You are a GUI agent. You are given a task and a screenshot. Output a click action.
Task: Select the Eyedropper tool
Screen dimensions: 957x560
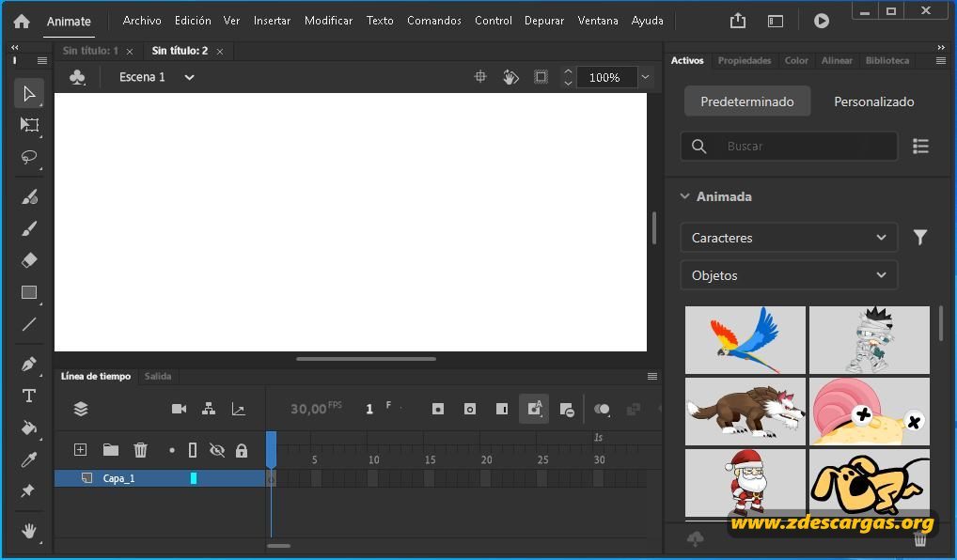pyautogui.click(x=29, y=459)
